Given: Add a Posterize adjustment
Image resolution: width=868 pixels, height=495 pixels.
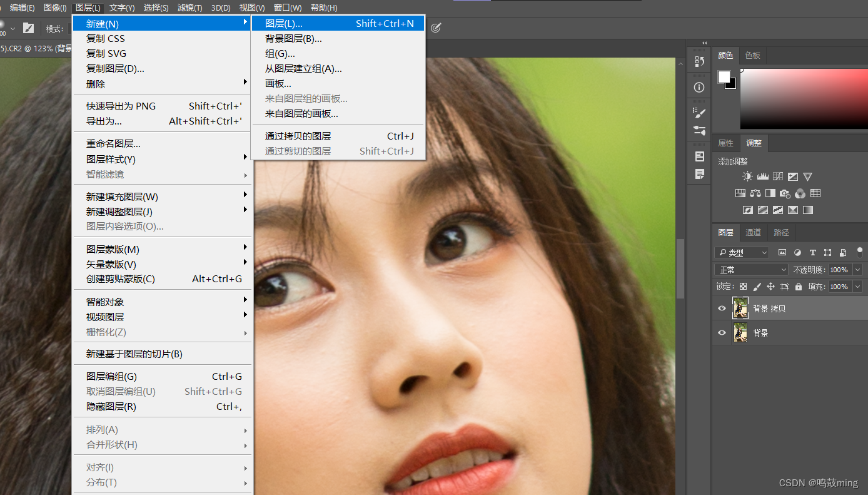Looking at the screenshot, I should [x=763, y=210].
